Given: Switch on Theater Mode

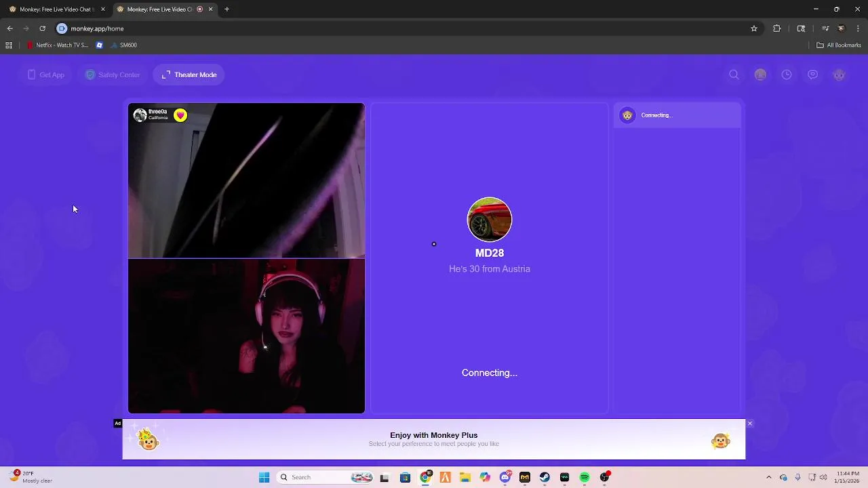Looking at the screenshot, I should pyautogui.click(x=189, y=75).
